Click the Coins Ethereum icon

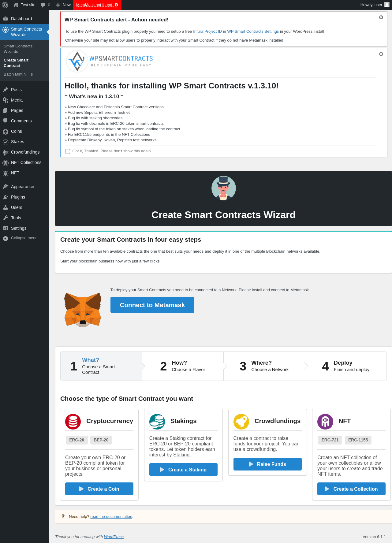pos(6,132)
